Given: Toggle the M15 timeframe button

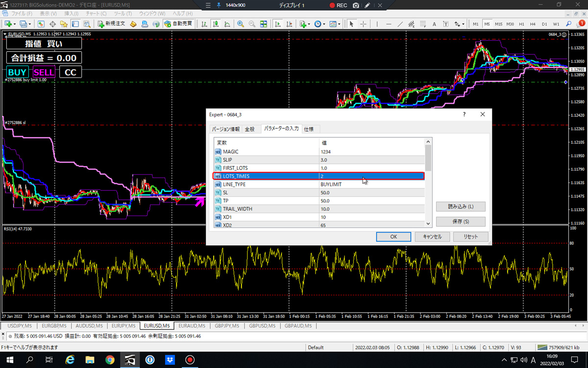Looking at the screenshot, I should [498, 24].
